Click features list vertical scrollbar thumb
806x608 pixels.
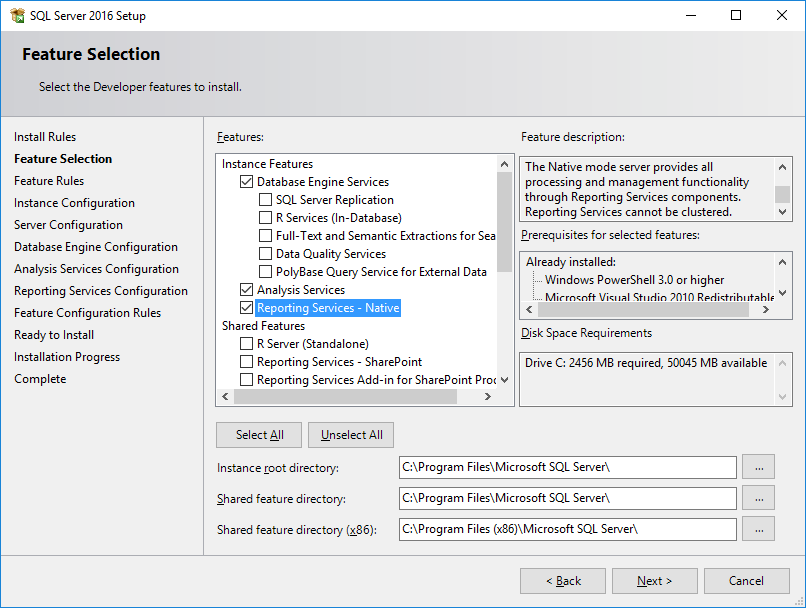click(504, 222)
